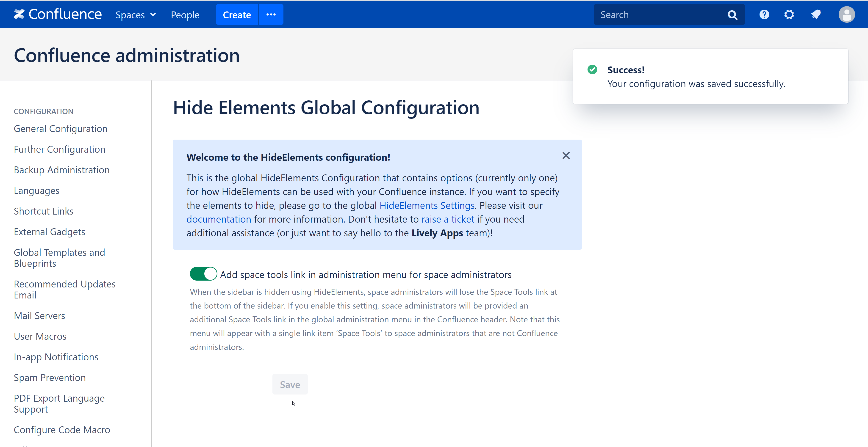
Task: Click the Confluence logo in header
Action: click(x=58, y=14)
